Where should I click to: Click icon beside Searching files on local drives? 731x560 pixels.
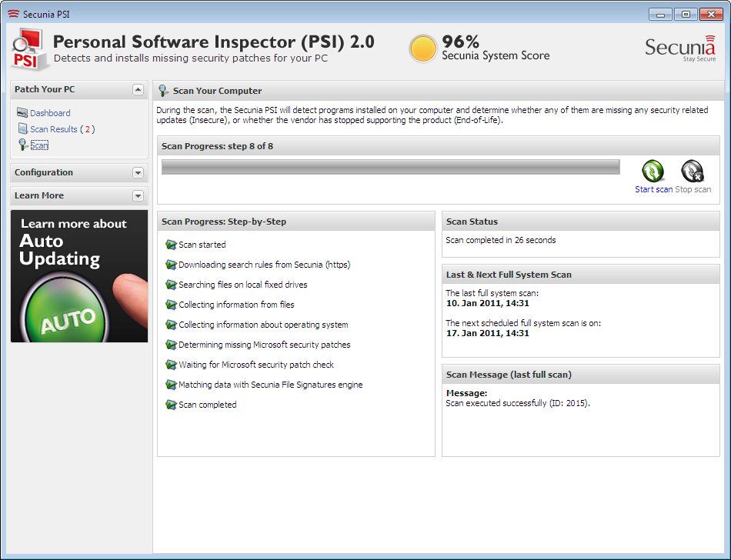(171, 285)
